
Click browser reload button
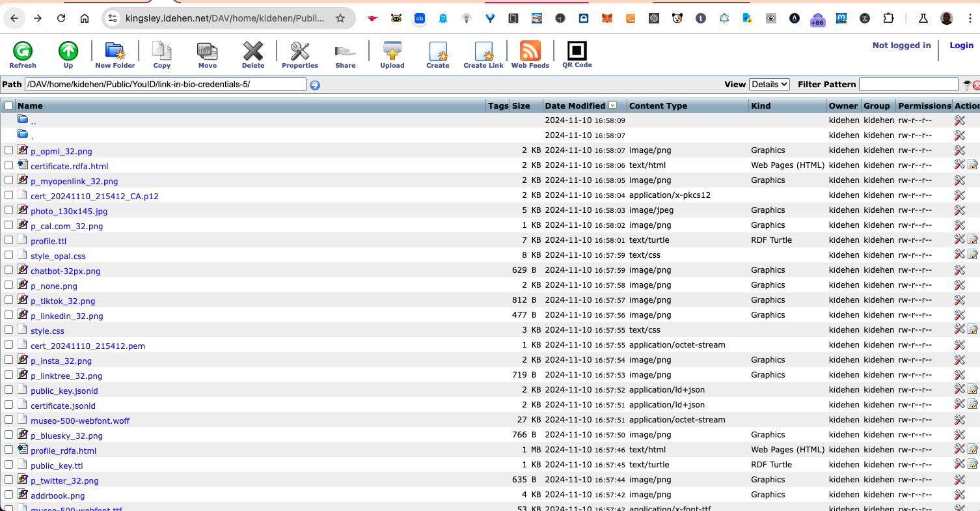point(61,18)
